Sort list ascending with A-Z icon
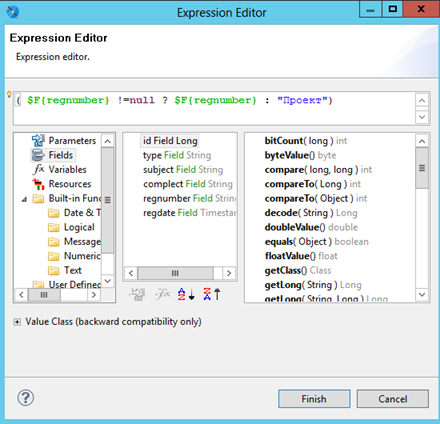440x424 pixels. [186, 294]
